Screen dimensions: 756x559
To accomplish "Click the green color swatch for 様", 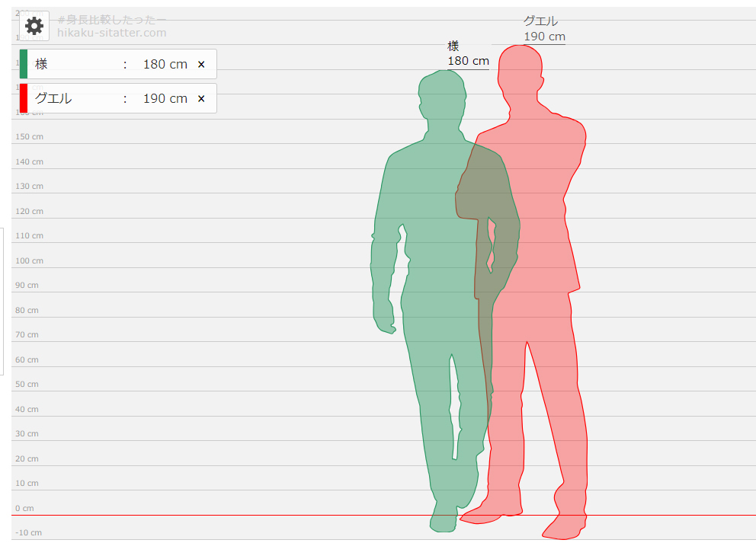I will pyautogui.click(x=24, y=64).
